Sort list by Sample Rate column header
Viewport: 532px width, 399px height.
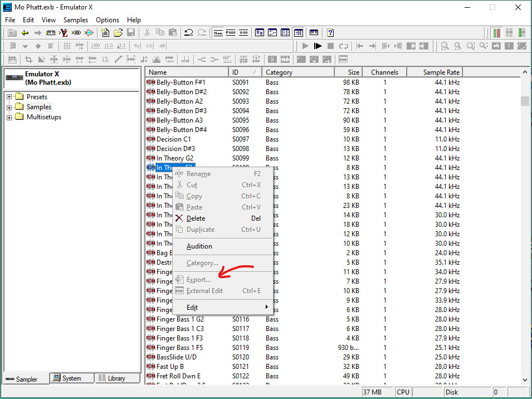tap(441, 72)
